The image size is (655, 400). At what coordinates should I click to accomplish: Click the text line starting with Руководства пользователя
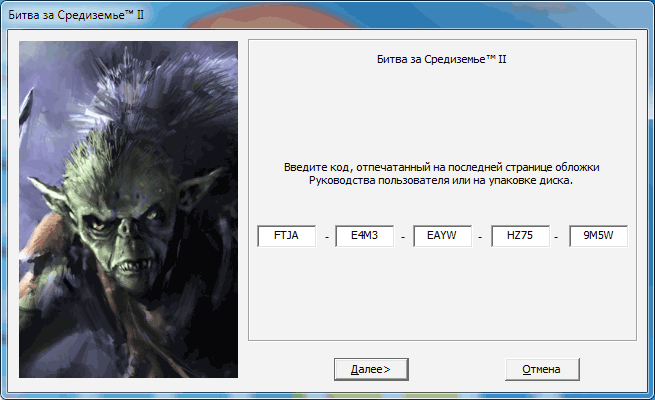(441, 181)
